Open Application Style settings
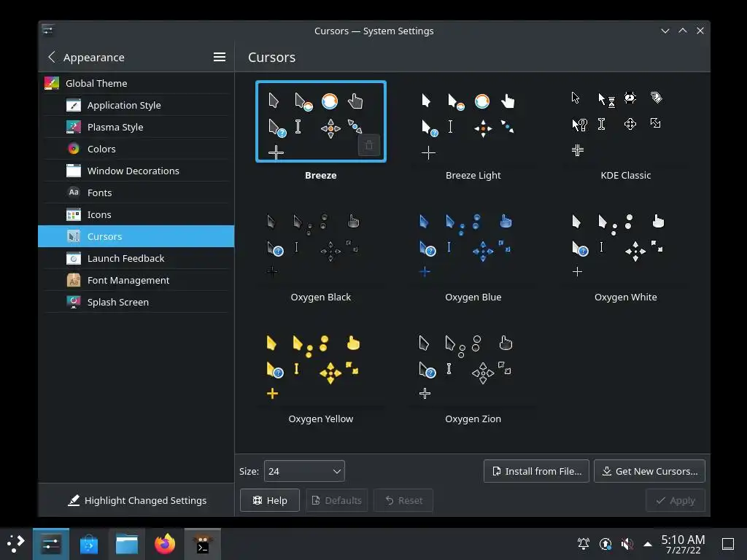This screenshot has width=747, height=560. 136,105
